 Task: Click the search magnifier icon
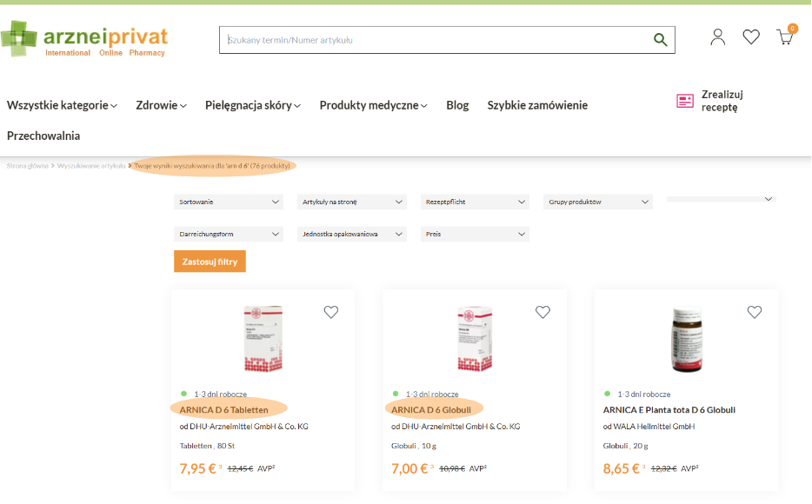click(x=660, y=40)
